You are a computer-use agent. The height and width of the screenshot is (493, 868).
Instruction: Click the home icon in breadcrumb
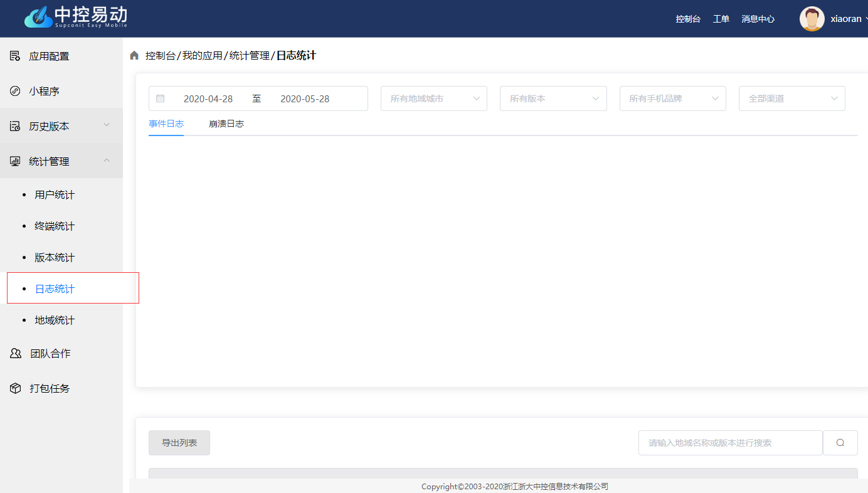click(134, 56)
